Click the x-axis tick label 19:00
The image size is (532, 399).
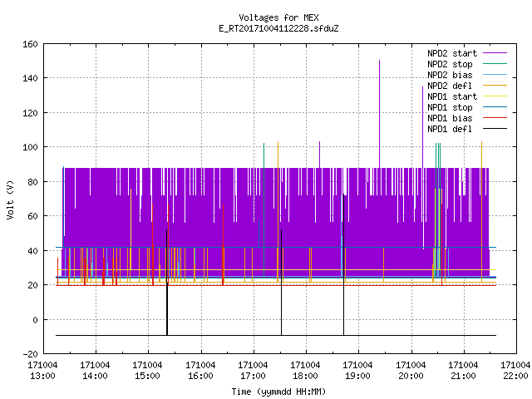[x=358, y=377]
